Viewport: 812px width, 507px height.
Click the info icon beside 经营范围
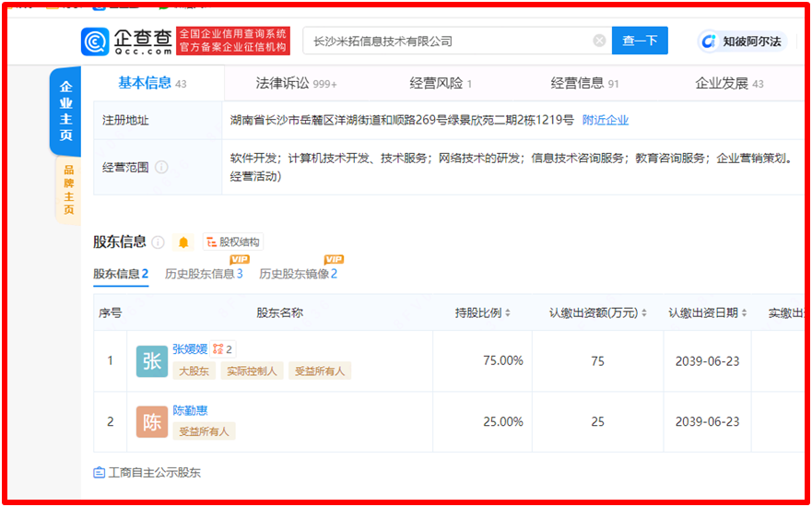point(162,167)
